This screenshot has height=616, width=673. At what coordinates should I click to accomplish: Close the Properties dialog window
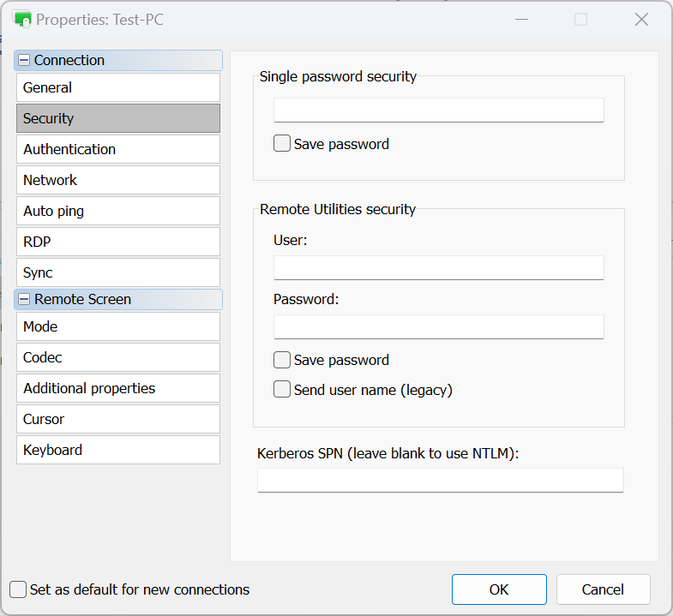click(641, 19)
